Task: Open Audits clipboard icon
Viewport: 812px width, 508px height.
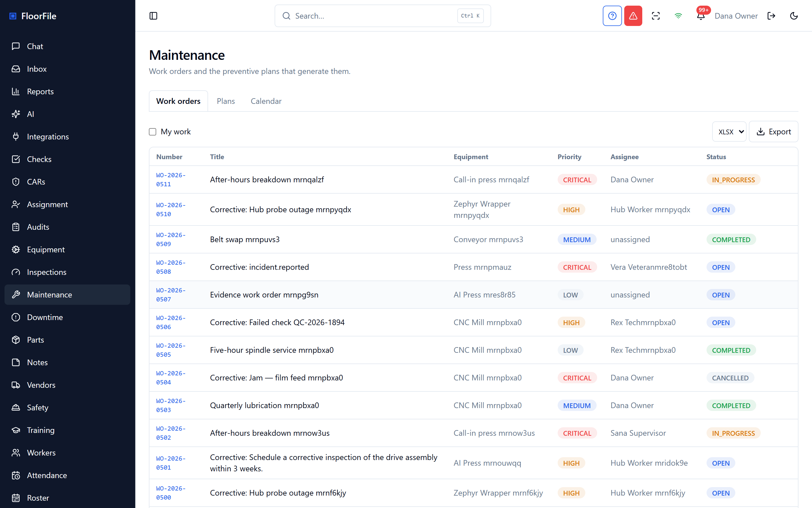Action: (16, 227)
